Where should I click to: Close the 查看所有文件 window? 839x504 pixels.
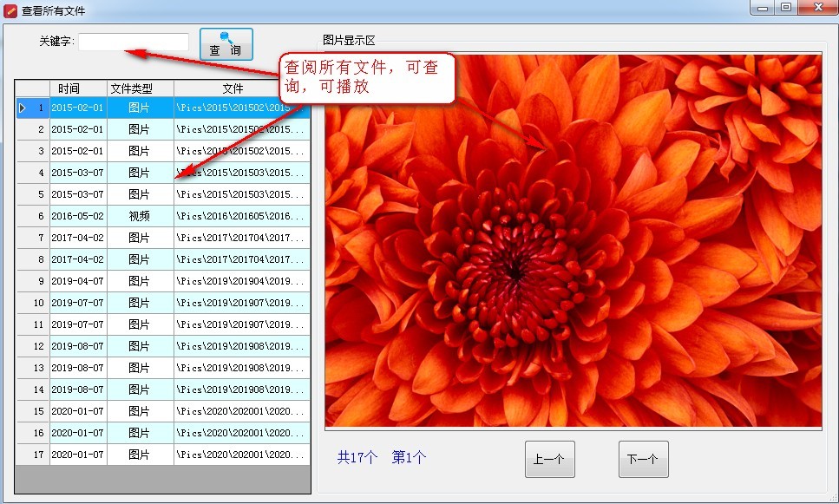coord(818,8)
